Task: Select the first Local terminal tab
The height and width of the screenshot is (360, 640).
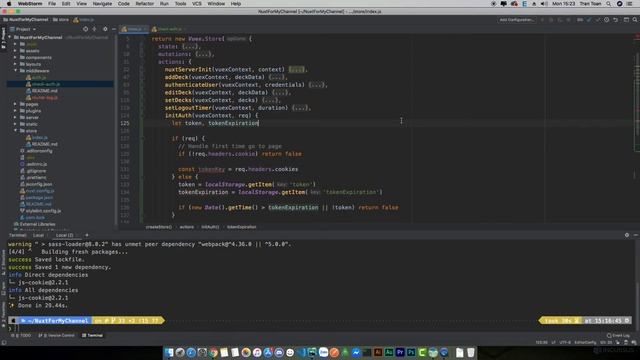Action: click(x=38, y=235)
